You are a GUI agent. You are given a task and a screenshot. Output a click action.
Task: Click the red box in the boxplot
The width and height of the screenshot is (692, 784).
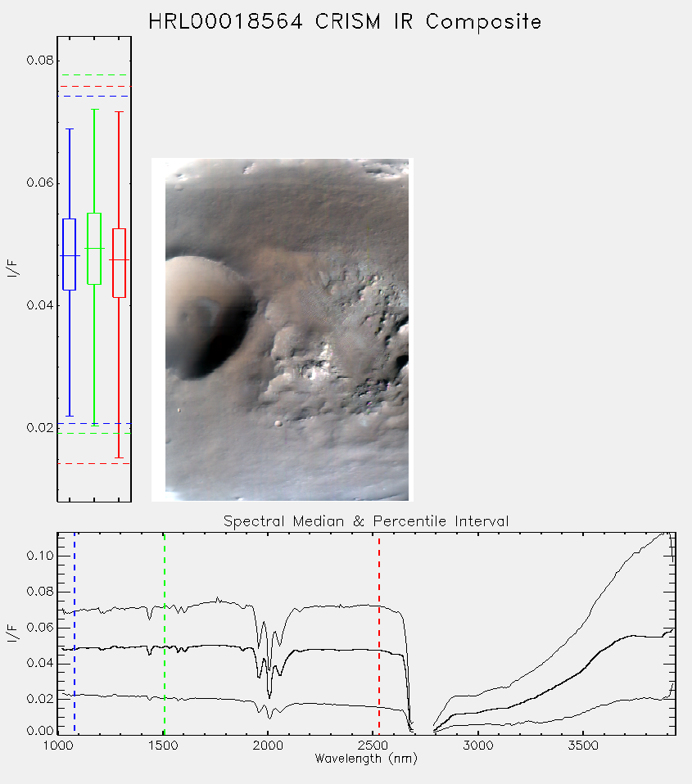119,263
